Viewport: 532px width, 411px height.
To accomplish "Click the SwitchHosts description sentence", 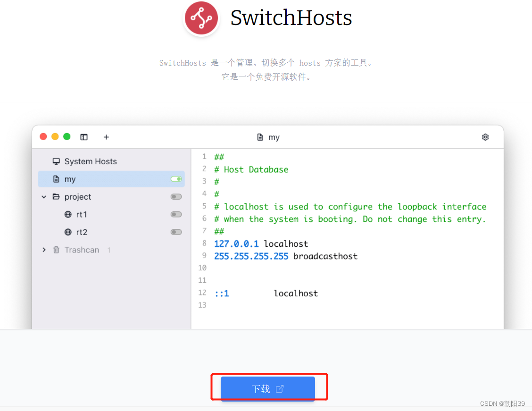I will pyautogui.click(x=266, y=63).
